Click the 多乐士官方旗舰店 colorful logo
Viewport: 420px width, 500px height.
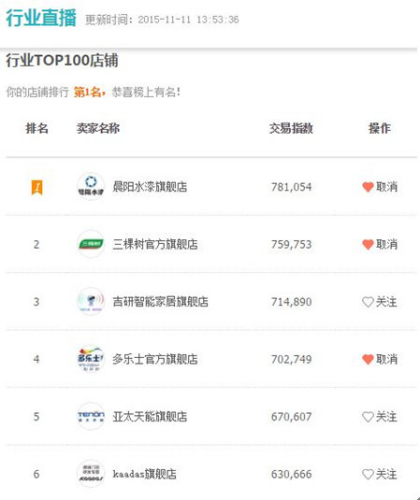(91, 359)
